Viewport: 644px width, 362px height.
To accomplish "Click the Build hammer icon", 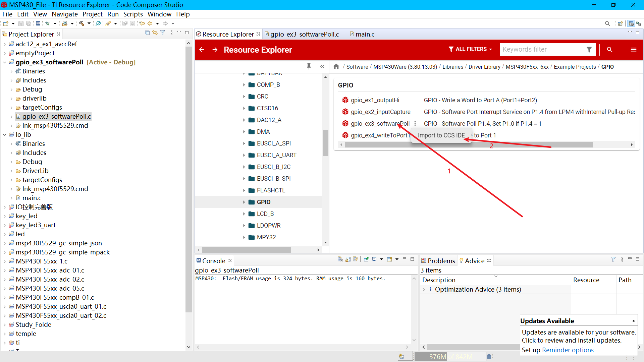I will 82,23.
